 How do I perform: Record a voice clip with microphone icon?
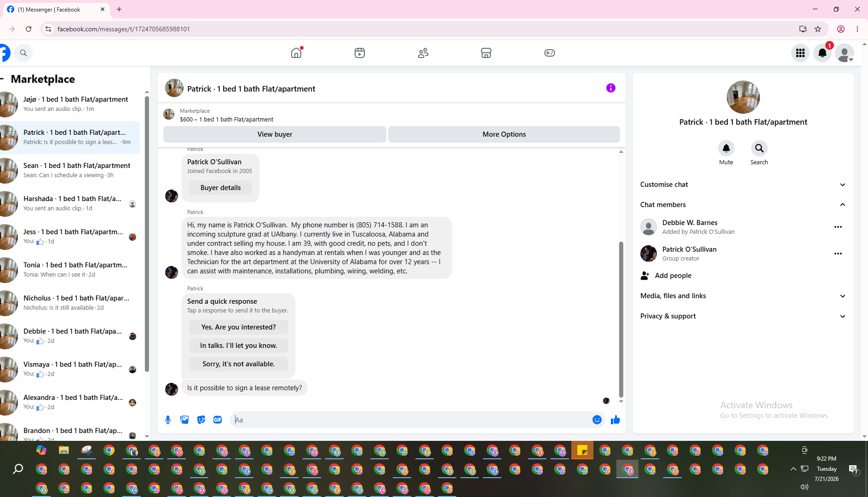(x=168, y=420)
